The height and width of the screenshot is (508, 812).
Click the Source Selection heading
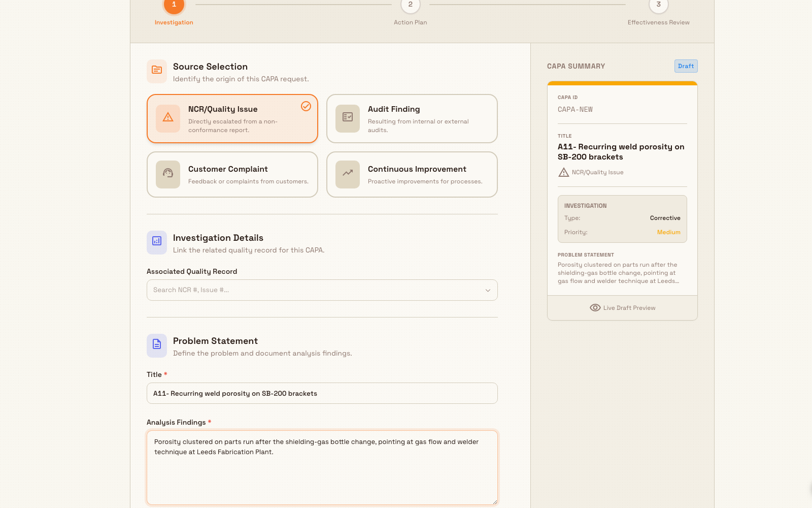click(x=210, y=67)
